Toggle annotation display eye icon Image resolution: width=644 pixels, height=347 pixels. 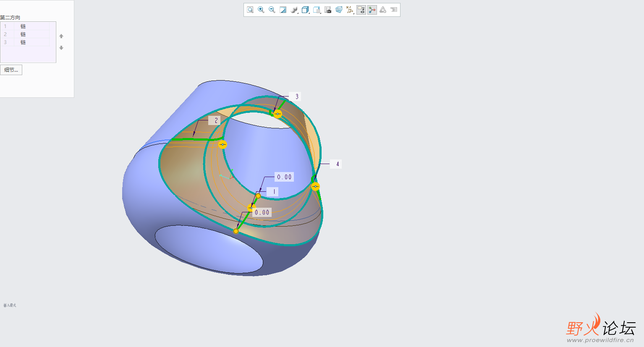click(361, 10)
